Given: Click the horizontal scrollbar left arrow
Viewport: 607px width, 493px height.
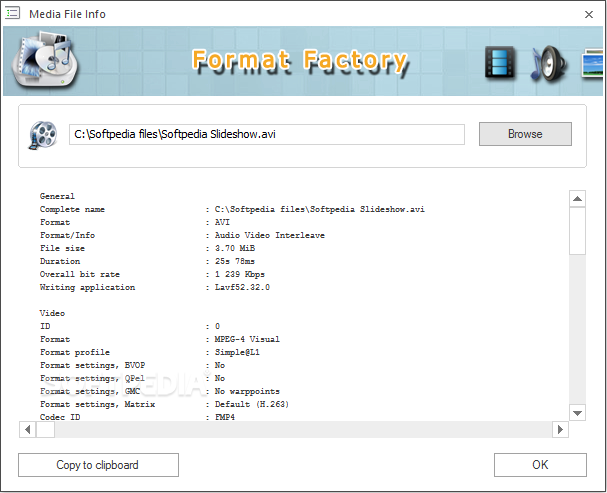Looking at the screenshot, I should [27, 430].
